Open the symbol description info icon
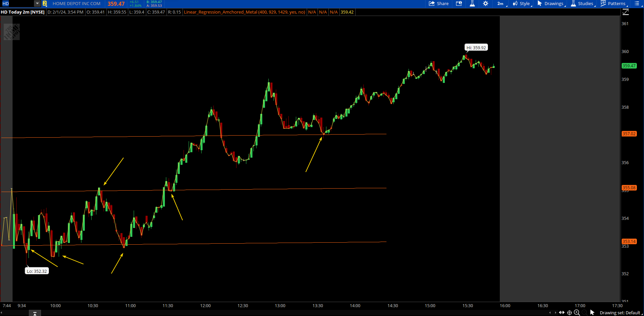This screenshot has width=644, height=316. (459, 4)
